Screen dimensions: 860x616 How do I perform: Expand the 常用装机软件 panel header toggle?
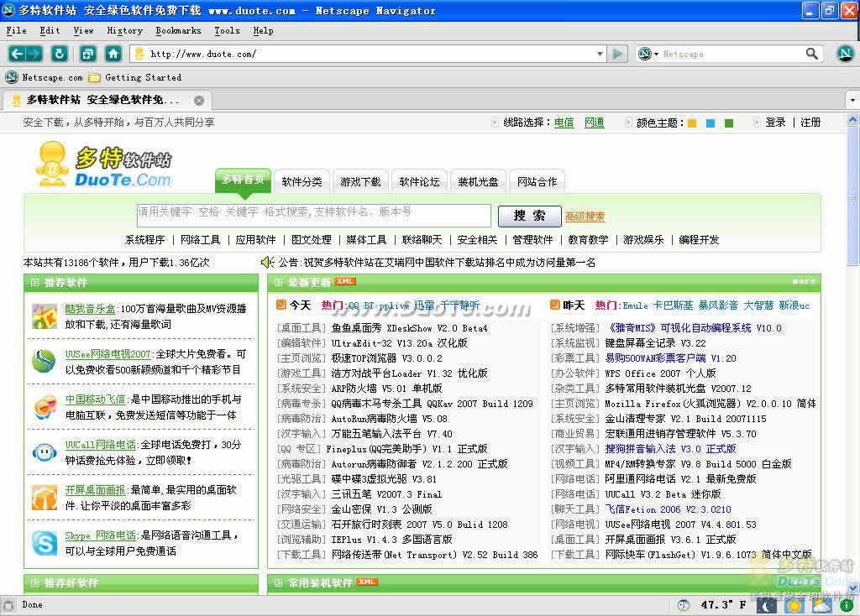278,582
